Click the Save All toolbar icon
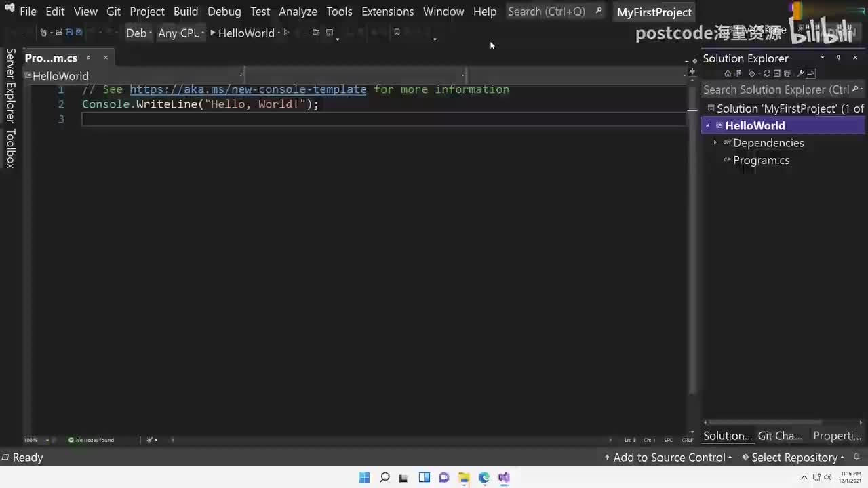The height and width of the screenshot is (488, 868). click(79, 33)
